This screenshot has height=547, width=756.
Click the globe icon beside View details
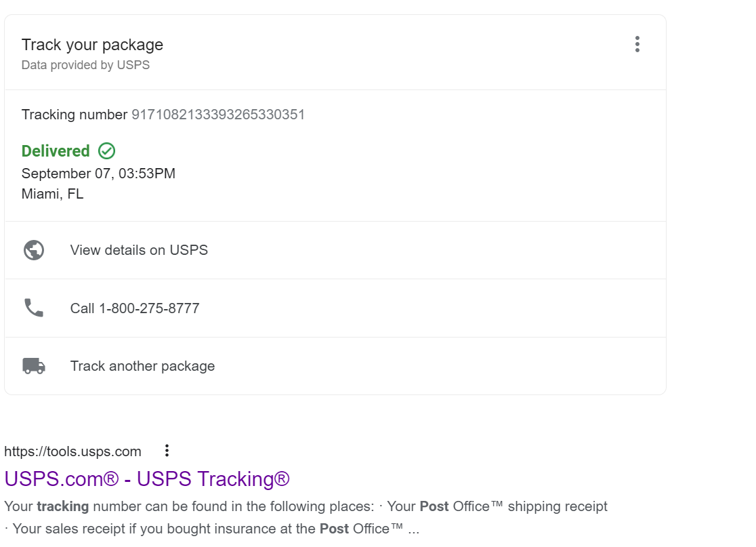point(34,250)
